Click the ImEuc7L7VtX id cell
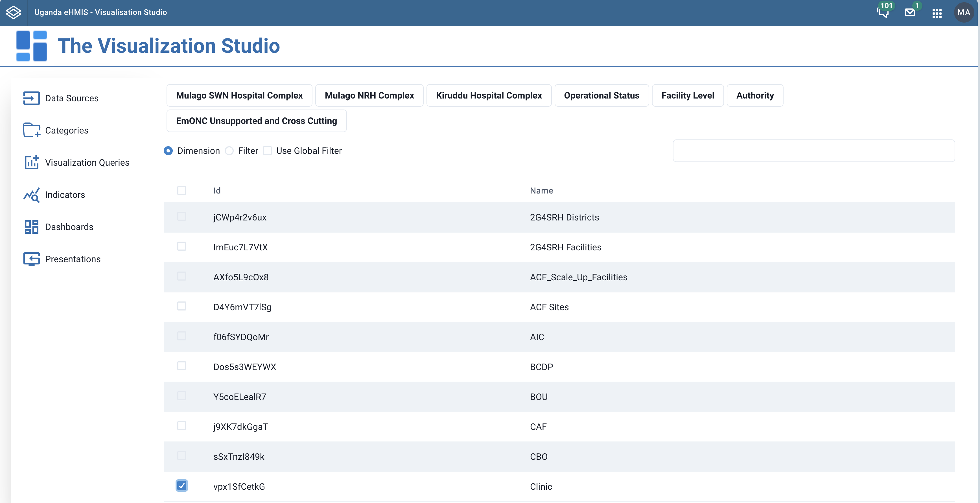The image size is (980, 503). click(240, 247)
